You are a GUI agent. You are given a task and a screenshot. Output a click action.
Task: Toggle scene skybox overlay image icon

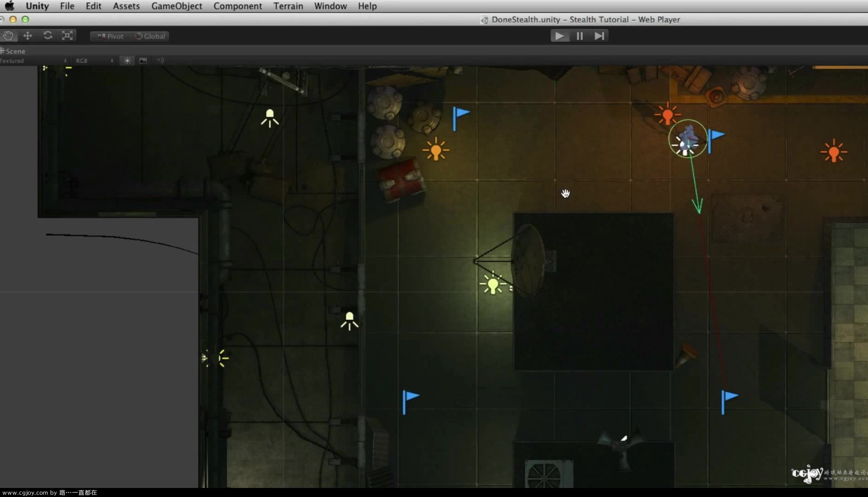(143, 61)
